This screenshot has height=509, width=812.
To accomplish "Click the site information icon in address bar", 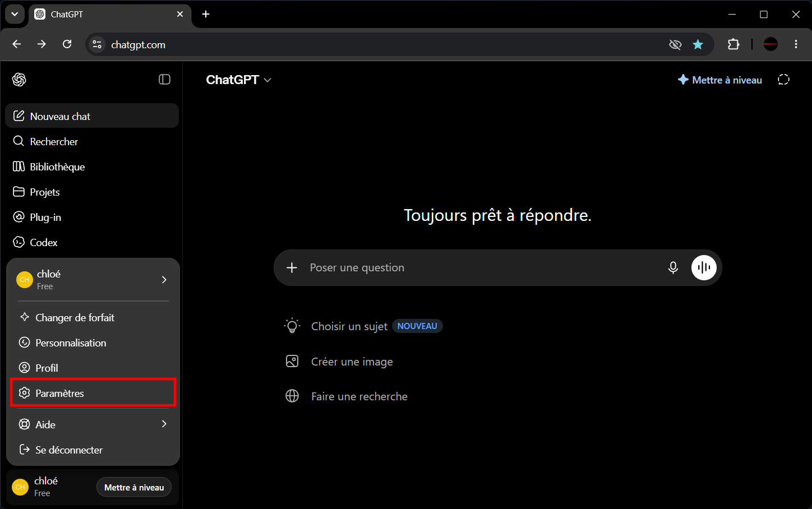I will (97, 44).
